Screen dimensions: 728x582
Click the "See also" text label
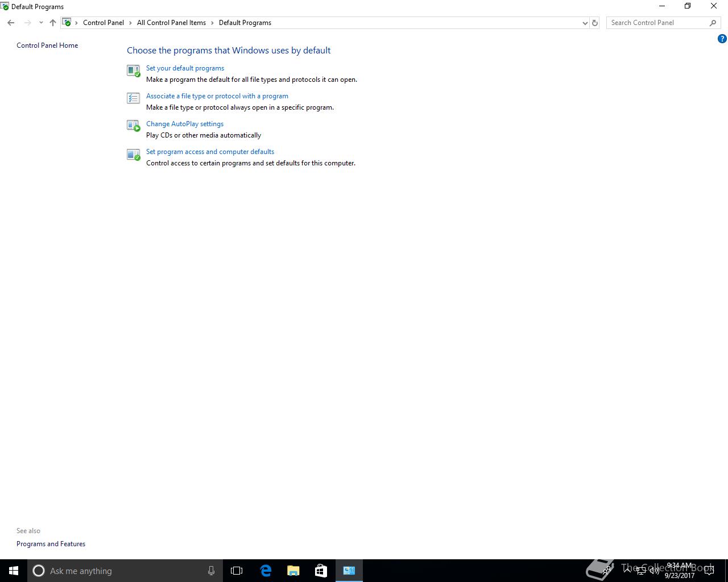tap(28, 531)
